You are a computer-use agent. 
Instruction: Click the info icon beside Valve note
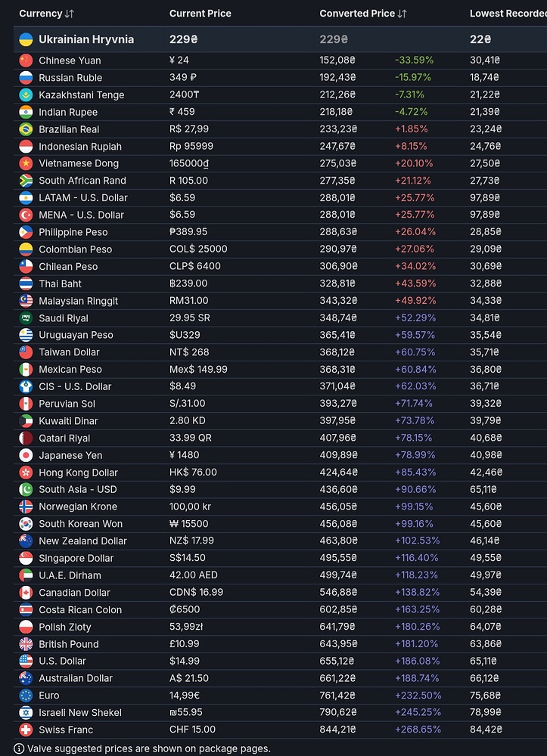click(x=19, y=748)
